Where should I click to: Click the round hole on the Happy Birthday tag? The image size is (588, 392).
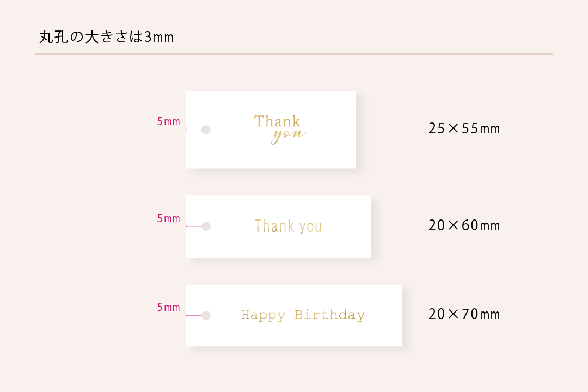click(206, 315)
